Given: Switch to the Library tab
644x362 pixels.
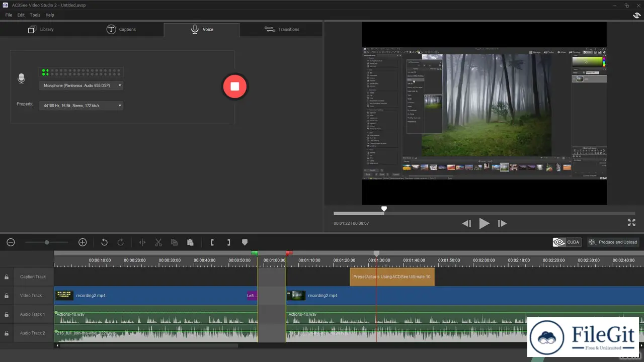Looking at the screenshot, I should tap(41, 30).
